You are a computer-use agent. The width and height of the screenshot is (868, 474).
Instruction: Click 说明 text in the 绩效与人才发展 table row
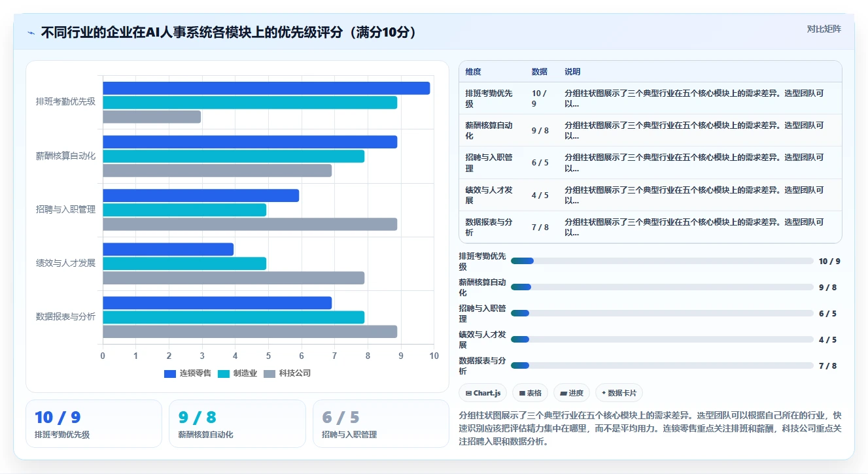pos(694,195)
